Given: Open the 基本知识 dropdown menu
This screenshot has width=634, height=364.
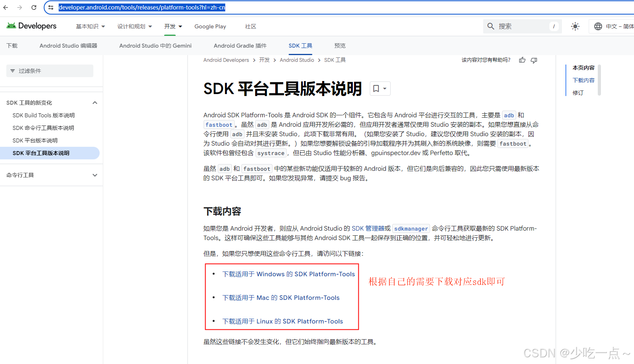Looking at the screenshot, I should pyautogui.click(x=91, y=26).
